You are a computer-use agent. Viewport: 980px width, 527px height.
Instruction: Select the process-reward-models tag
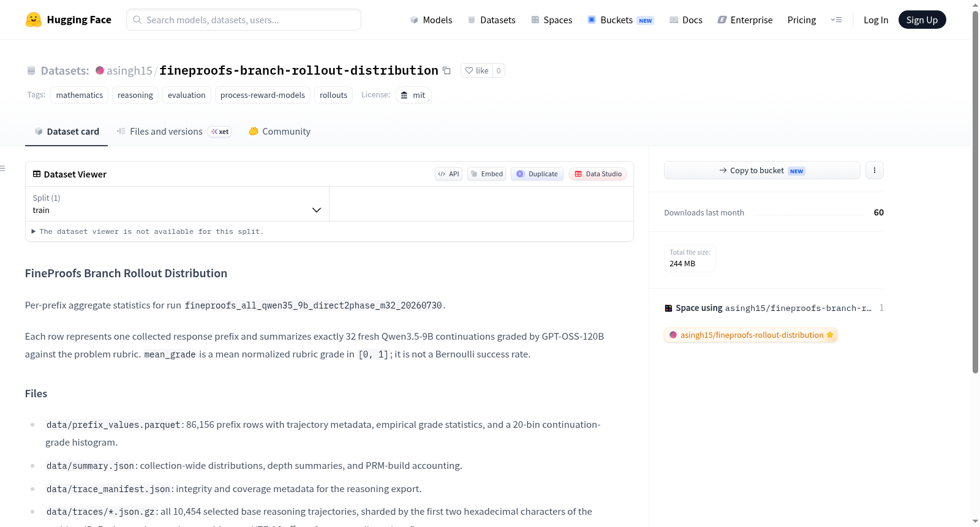(x=263, y=95)
